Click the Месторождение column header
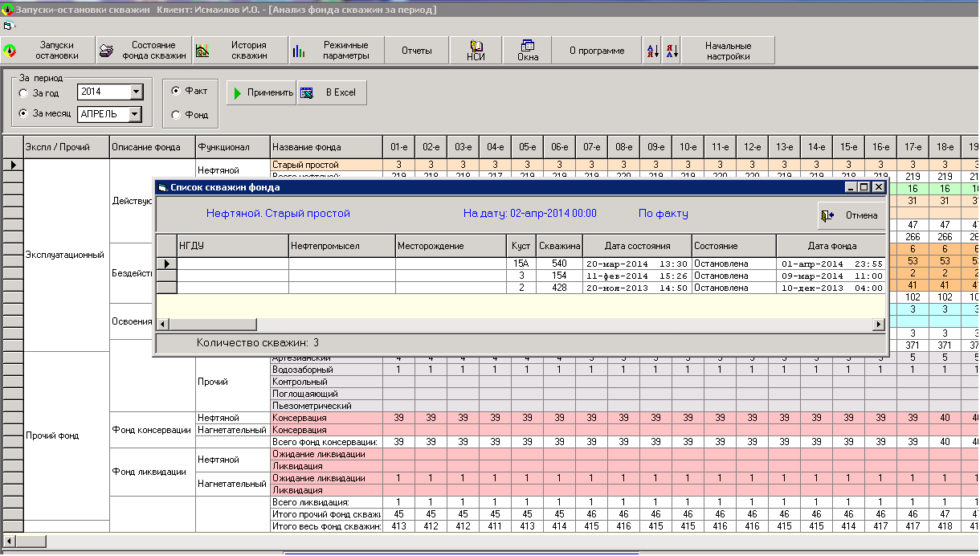This screenshot has height=556, width=980. [x=451, y=245]
